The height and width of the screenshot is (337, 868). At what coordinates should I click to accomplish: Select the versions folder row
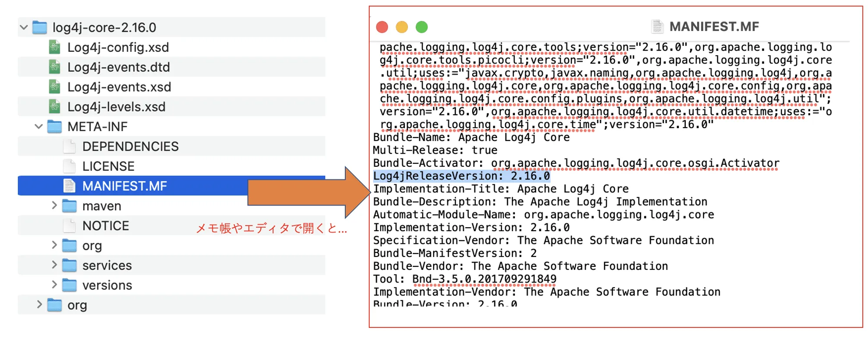[171, 285]
